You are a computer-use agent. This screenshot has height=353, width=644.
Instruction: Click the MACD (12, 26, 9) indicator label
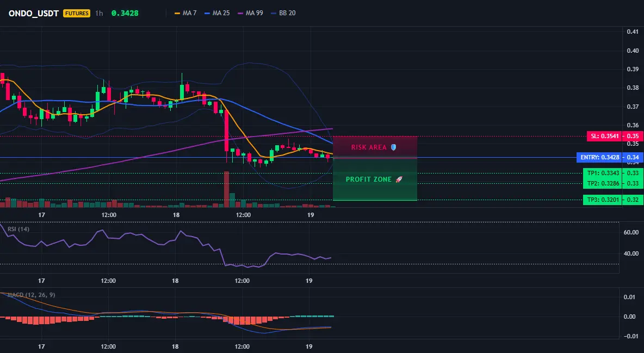click(31, 295)
